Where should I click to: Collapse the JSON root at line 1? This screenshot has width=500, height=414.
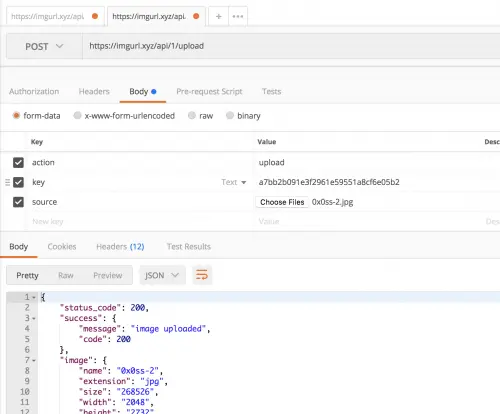(34, 297)
